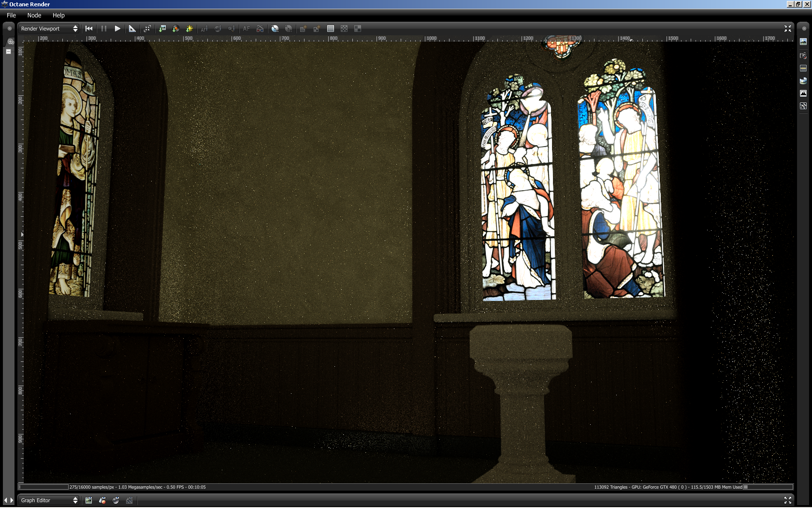Click the dimmed globe icon in render toolbar
The width and height of the screenshot is (812, 508).
click(x=289, y=29)
